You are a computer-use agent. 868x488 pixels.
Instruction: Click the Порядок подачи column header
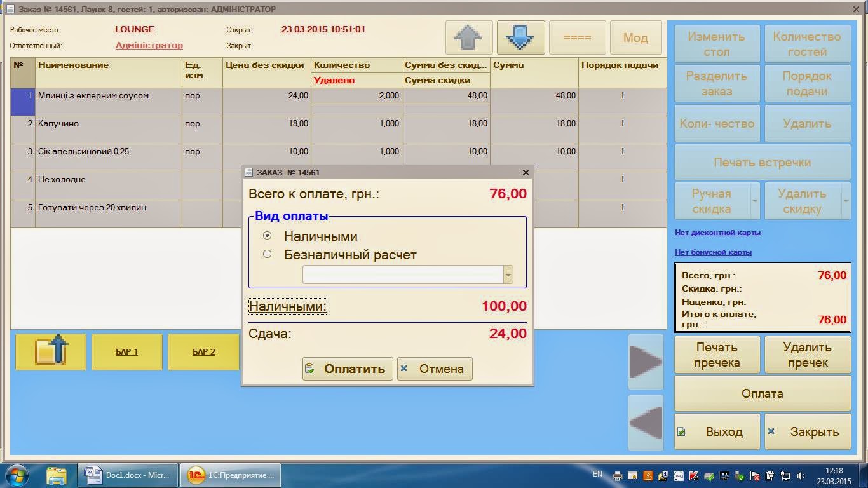[622, 73]
